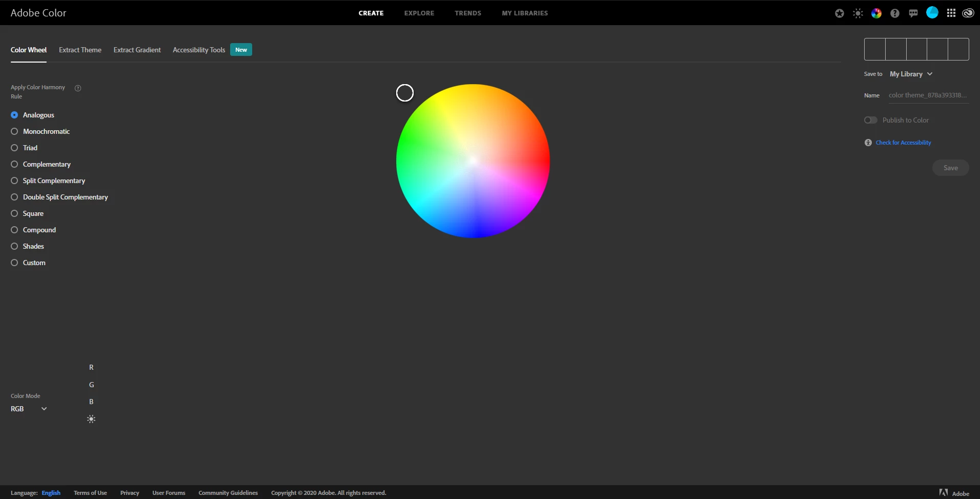
Task: Open the Community Guidelines link
Action: (228, 493)
